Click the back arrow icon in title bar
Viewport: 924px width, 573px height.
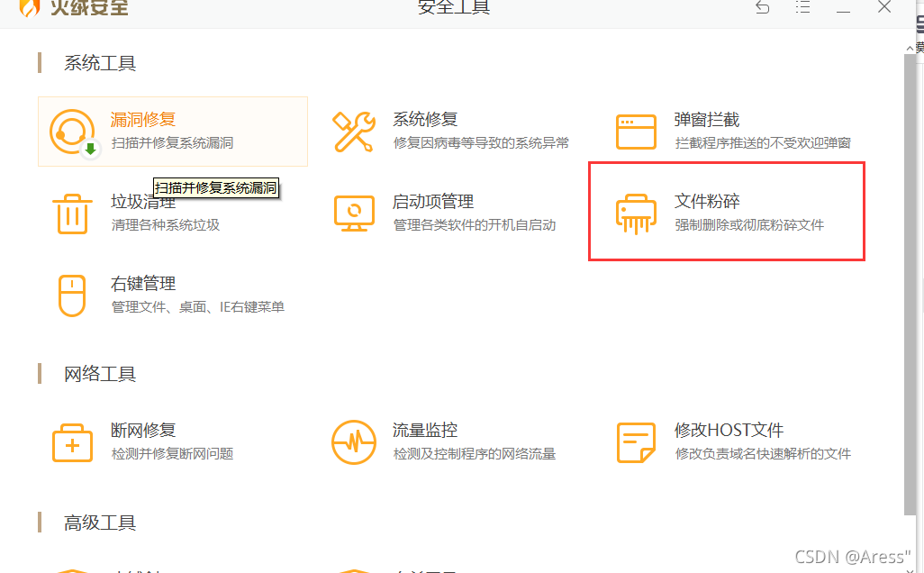coord(763,7)
